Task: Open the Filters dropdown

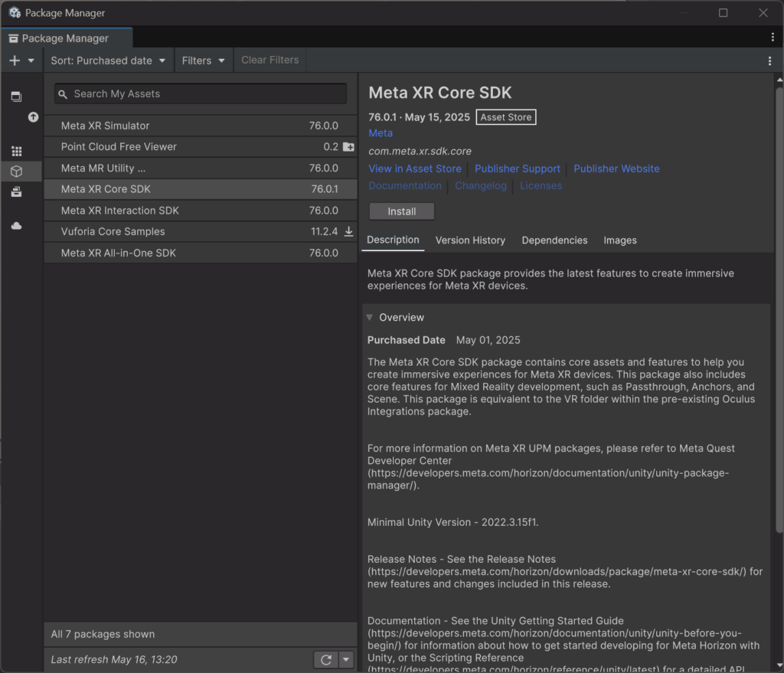Action: 203,60
